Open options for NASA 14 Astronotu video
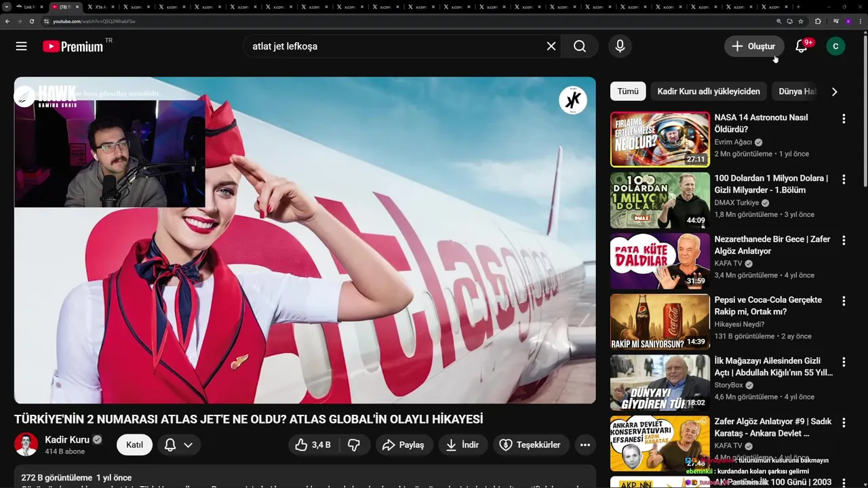Viewport: 868px width, 488px height. point(844,119)
